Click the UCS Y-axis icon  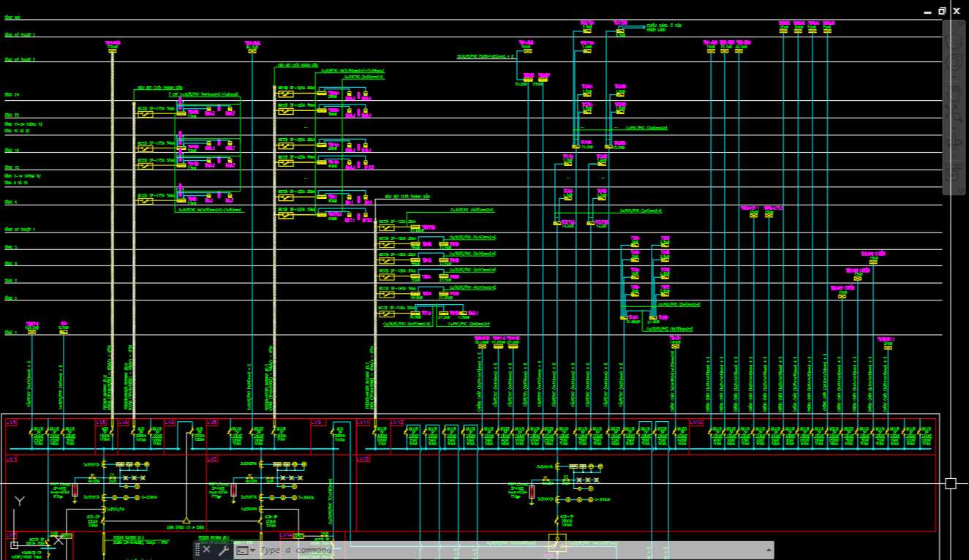coord(20,502)
